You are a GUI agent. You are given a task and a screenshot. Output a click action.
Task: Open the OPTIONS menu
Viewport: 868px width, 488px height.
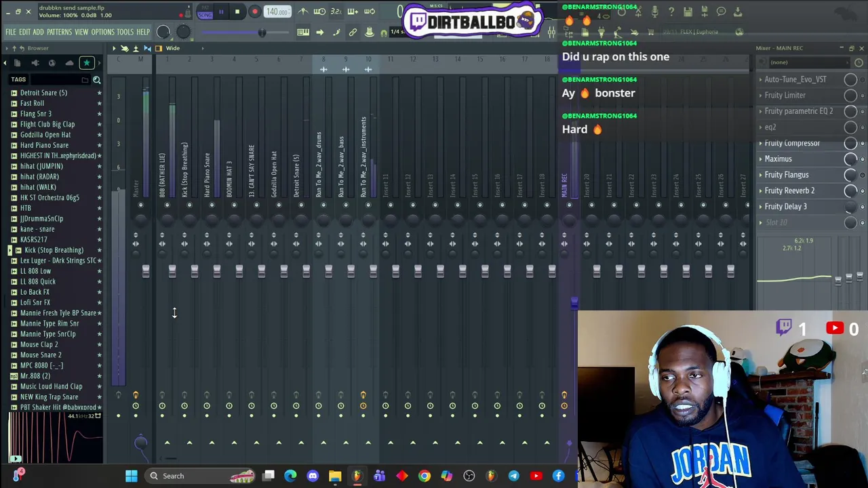coord(102,32)
